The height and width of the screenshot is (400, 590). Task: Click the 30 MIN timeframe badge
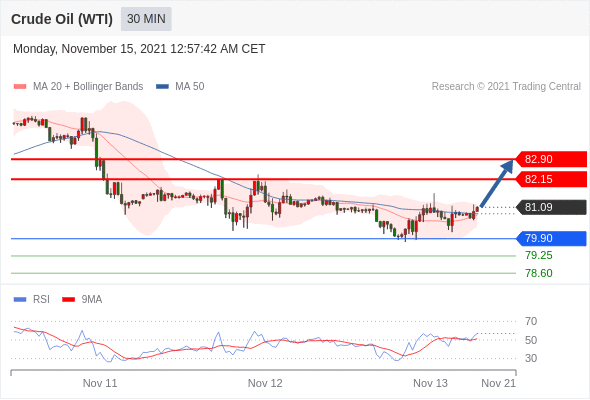pyautogui.click(x=146, y=19)
